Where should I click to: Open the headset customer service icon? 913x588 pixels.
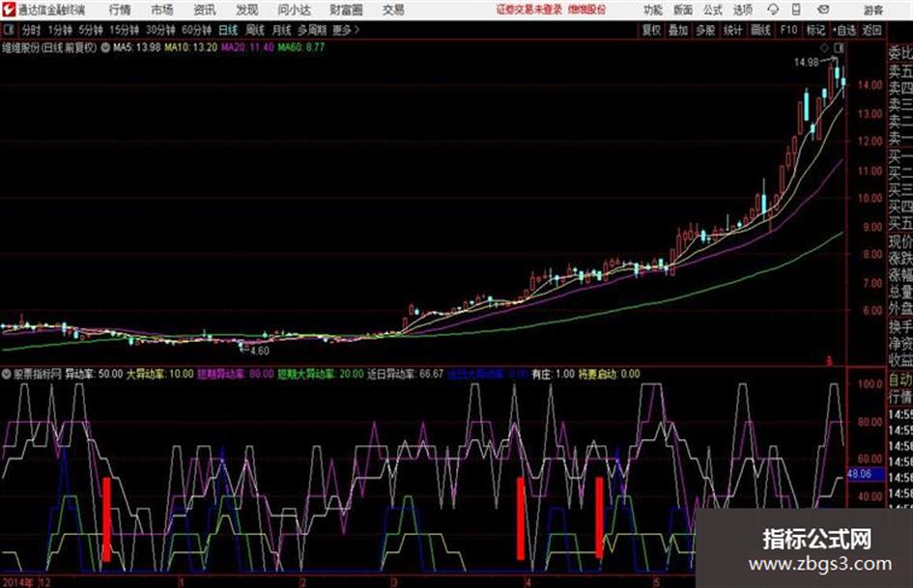tap(773, 10)
